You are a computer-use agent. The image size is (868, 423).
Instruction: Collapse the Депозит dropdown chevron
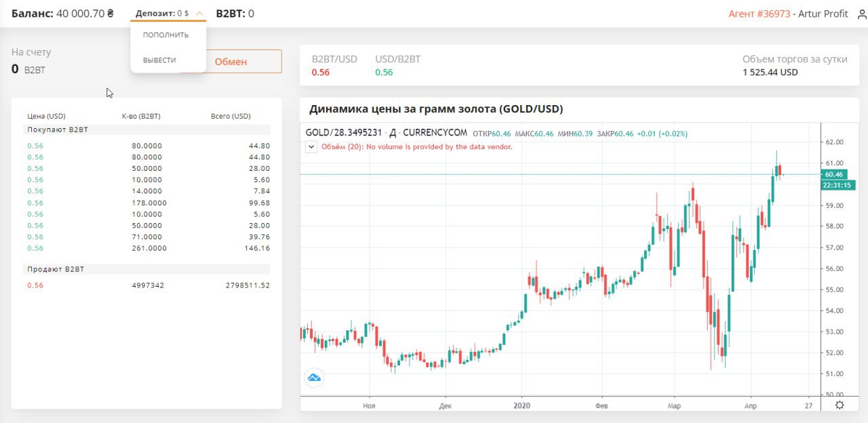(x=199, y=14)
